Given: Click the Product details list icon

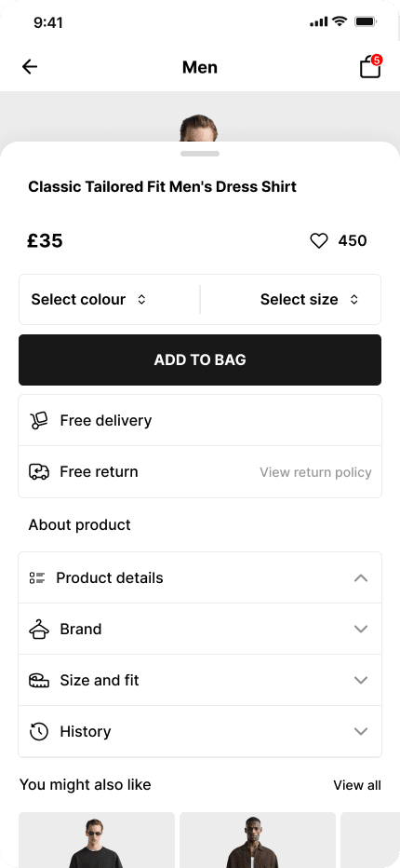Looking at the screenshot, I should [x=37, y=578].
